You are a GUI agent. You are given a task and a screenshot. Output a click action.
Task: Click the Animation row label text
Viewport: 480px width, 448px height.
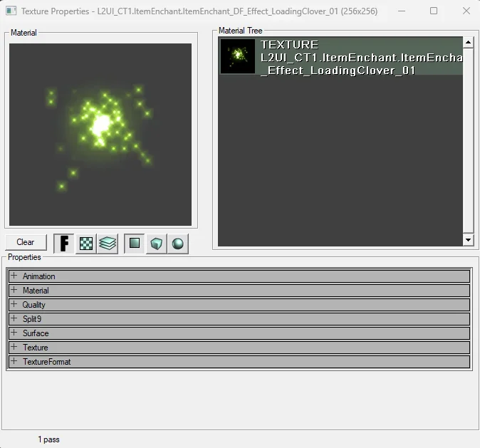point(39,276)
